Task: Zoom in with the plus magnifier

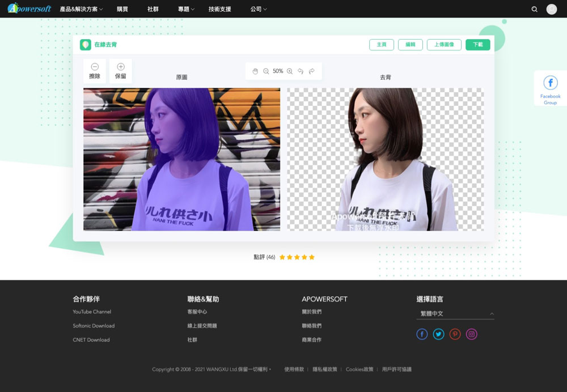Action: click(x=290, y=71)
